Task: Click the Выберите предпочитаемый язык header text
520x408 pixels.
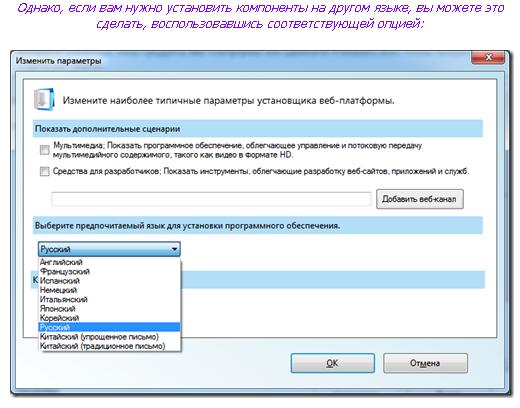Action: click(187, 226)
